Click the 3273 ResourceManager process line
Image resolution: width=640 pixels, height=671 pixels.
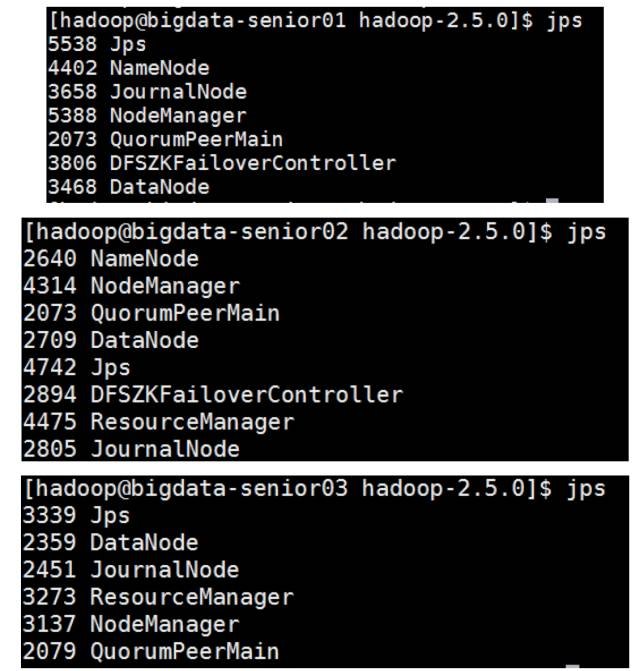(158, 597)
